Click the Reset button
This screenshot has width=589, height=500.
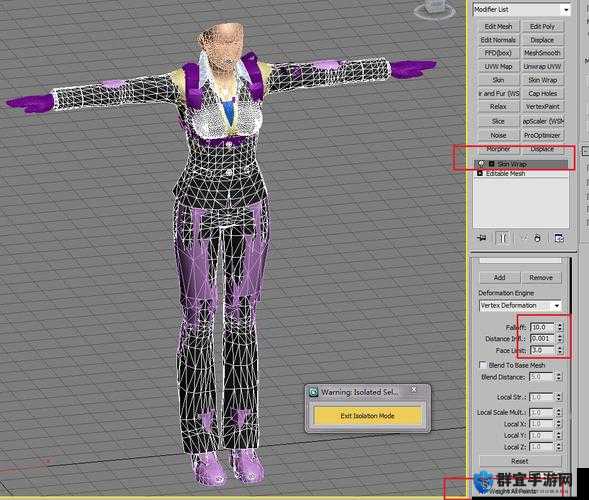point(520,461)
